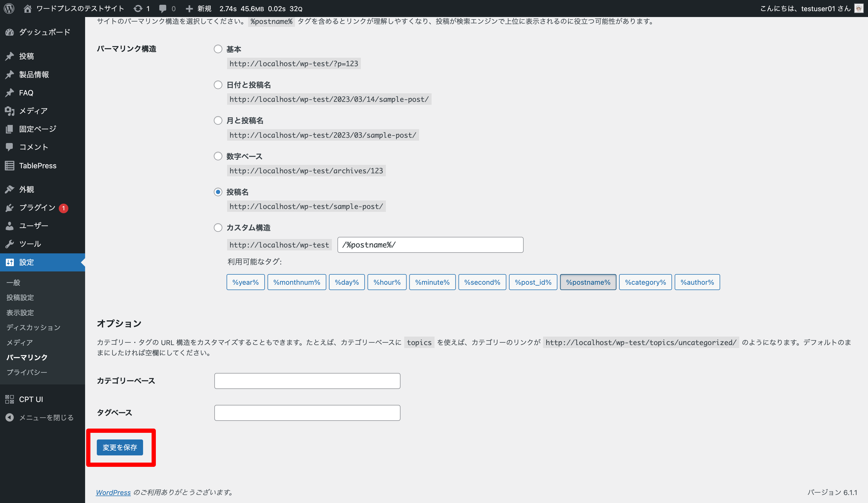868x503 pixels.
Task: Open the メディア settings submenu item
Action: (20, 342)
